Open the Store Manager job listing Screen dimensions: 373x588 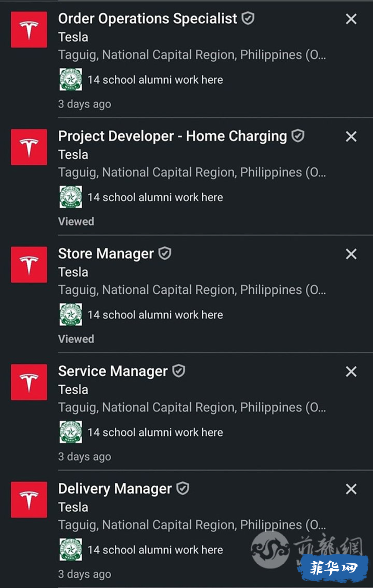pos(106,254)
